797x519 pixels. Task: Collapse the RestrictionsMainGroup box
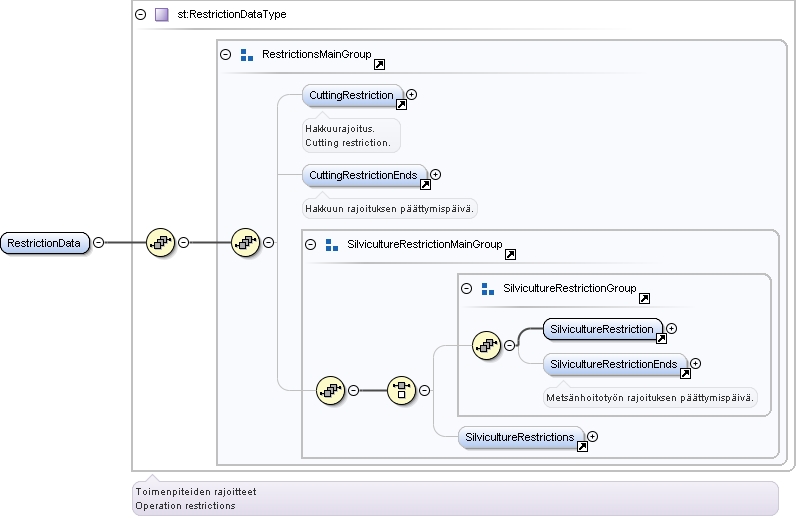[226, 54]
